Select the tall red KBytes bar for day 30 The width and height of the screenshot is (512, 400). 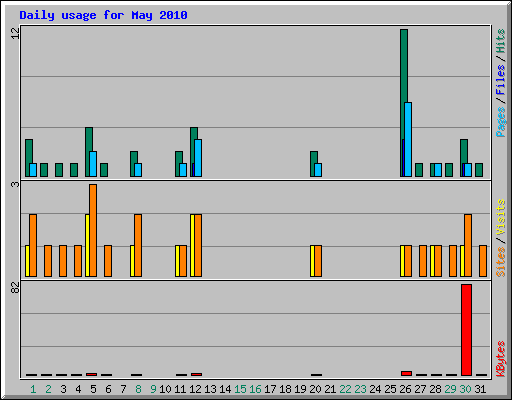466,330
